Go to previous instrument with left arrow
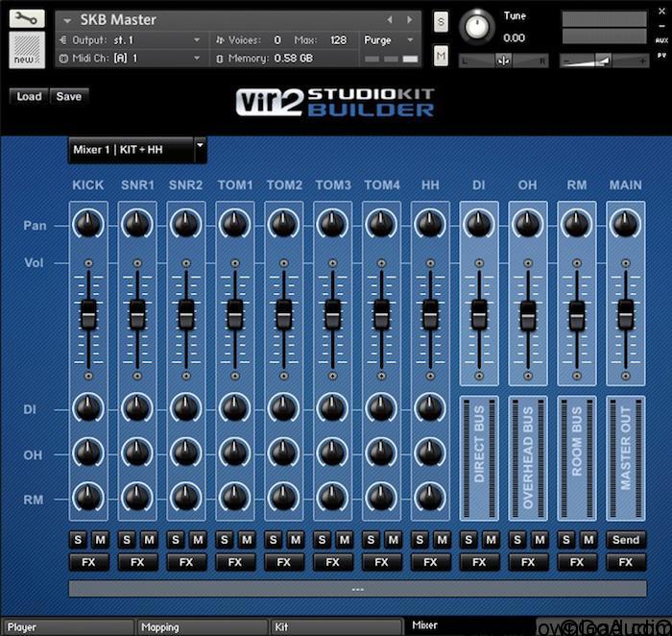The image size is (672, 636). [x=390, y=20]
